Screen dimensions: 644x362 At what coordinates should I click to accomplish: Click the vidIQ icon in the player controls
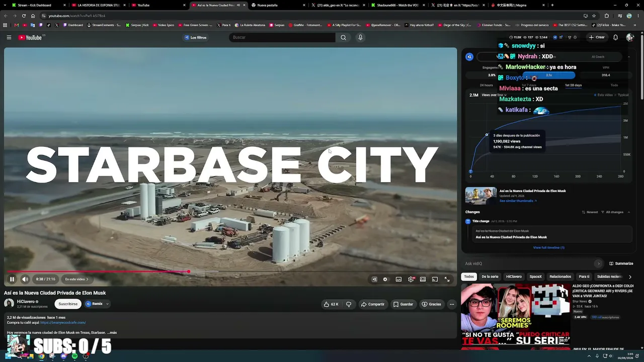coord(374,279)
